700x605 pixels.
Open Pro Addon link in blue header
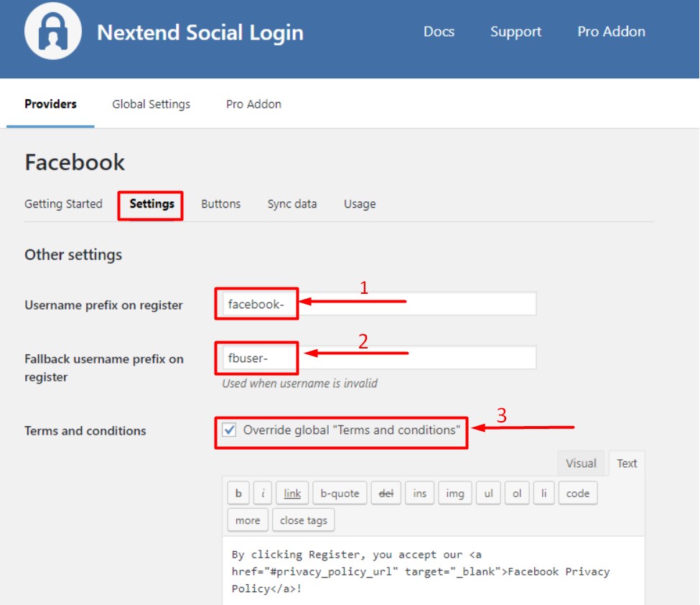(x=611, y=32)
